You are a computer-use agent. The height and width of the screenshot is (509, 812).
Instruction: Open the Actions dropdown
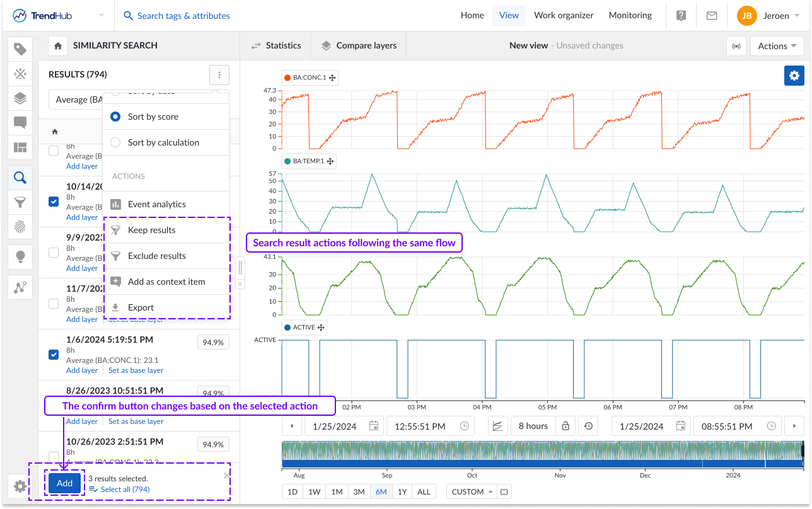coord(776,46)
